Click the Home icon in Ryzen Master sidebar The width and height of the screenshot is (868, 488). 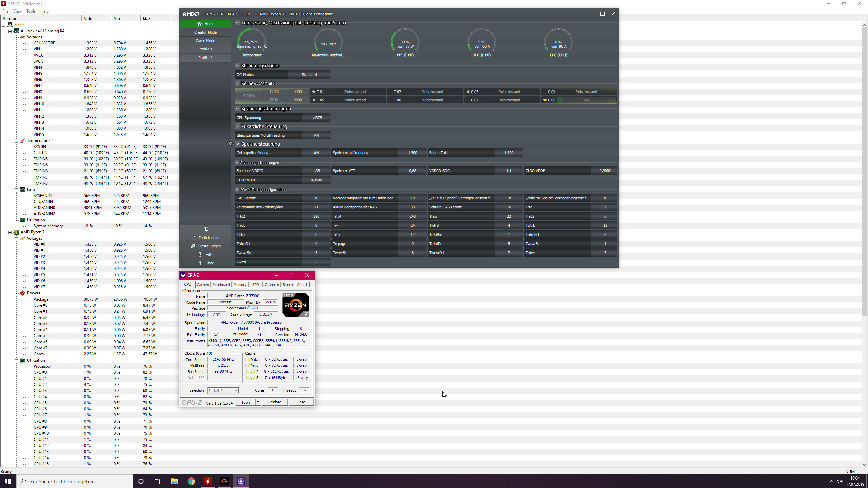pyautogui.click(x=199, y=24)
